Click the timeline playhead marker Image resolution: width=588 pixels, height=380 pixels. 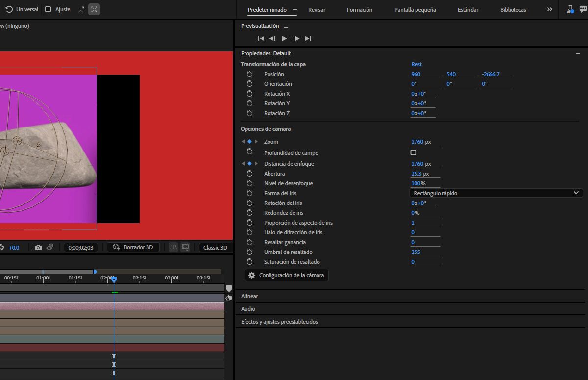[114, 279]
